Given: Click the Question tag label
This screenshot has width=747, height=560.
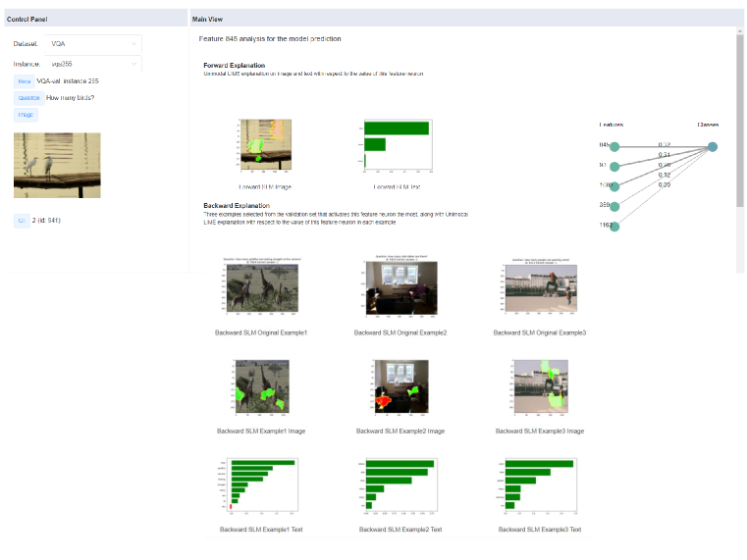Looking at the screenshot, I should point(27,98).
